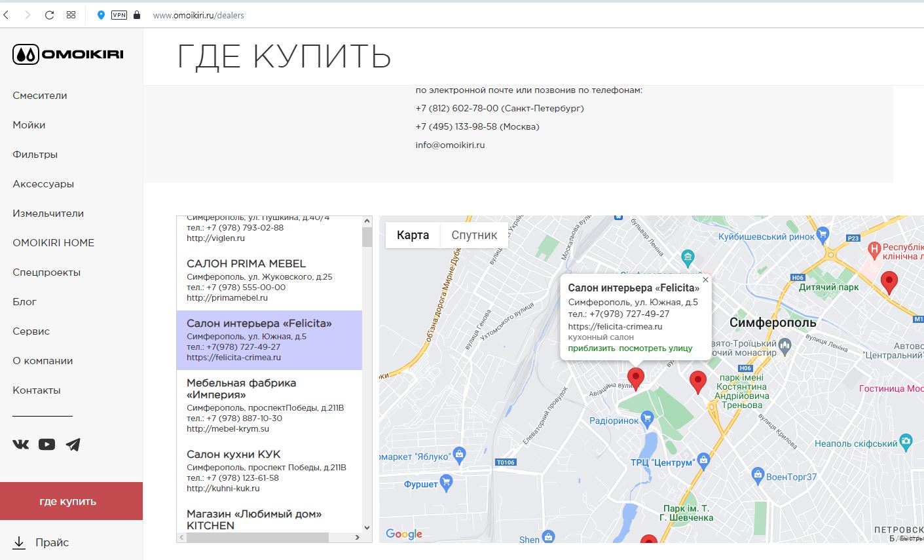Open the YouTube social icon

pyautogui.click(x=46, y=445)
